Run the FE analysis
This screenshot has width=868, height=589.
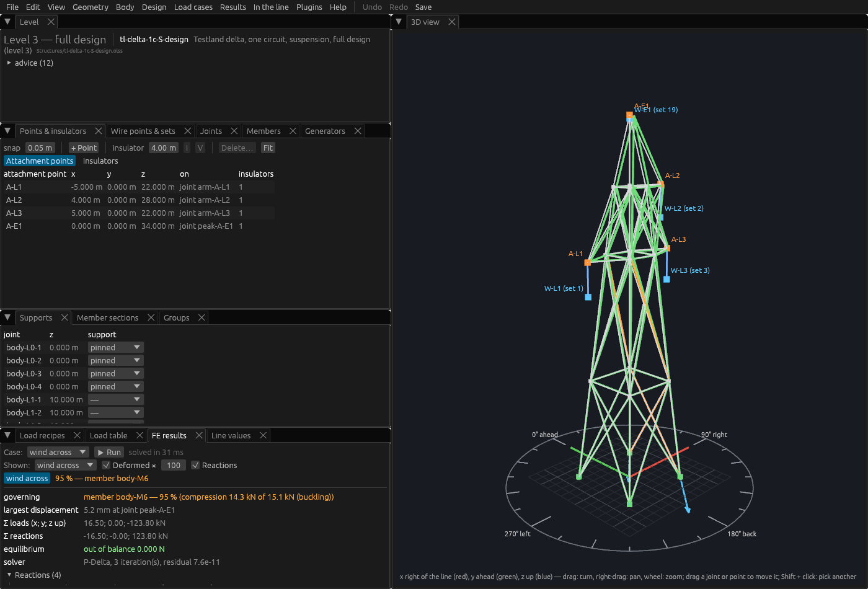pyautogui.click(x=109, y=452)
